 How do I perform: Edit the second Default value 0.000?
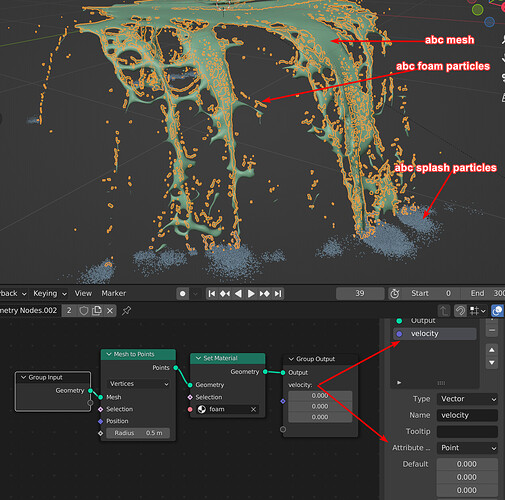tap(467, 477)
